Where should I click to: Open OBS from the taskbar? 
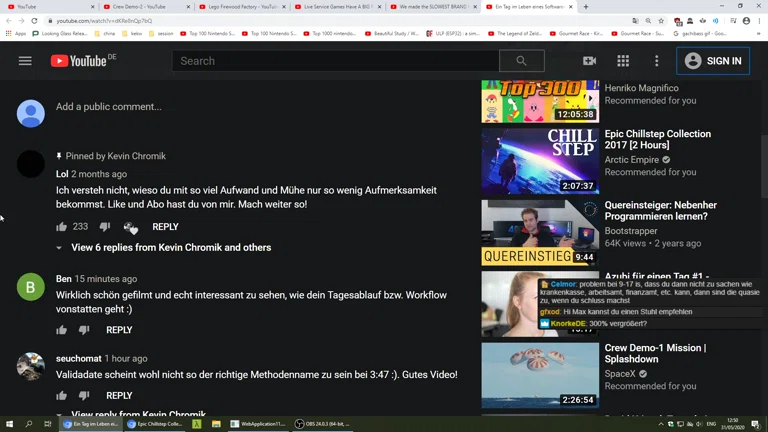[x=322, y=424]
